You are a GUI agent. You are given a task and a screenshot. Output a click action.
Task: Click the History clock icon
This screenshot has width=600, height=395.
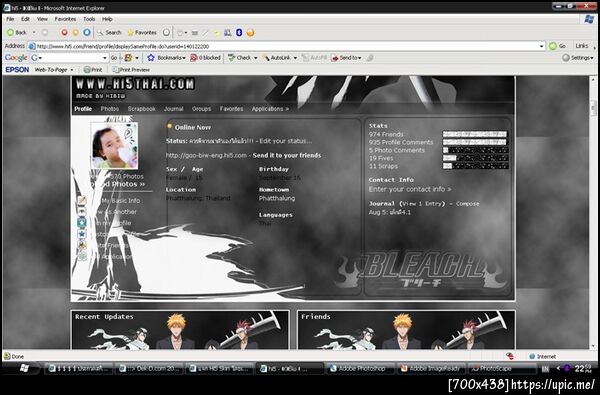166,33
